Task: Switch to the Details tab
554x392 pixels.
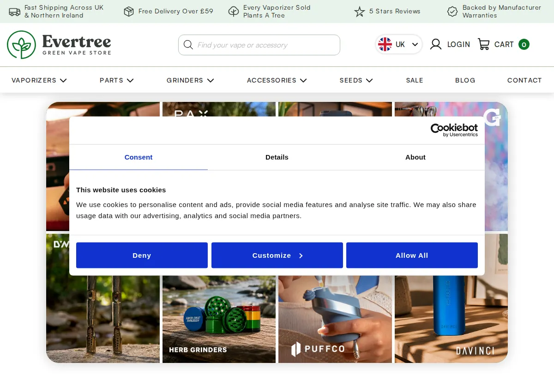Action: (277, 157)
